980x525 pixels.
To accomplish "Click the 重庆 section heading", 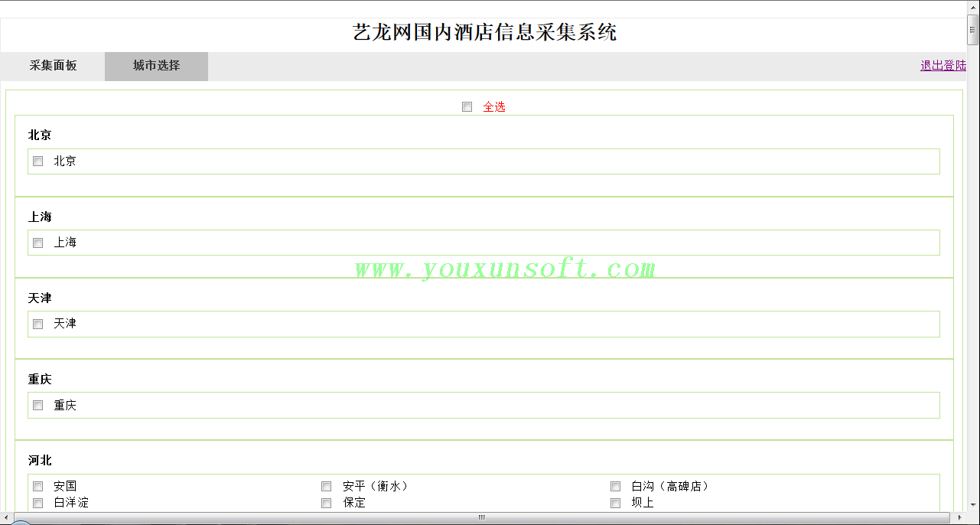I will point(40,380).
